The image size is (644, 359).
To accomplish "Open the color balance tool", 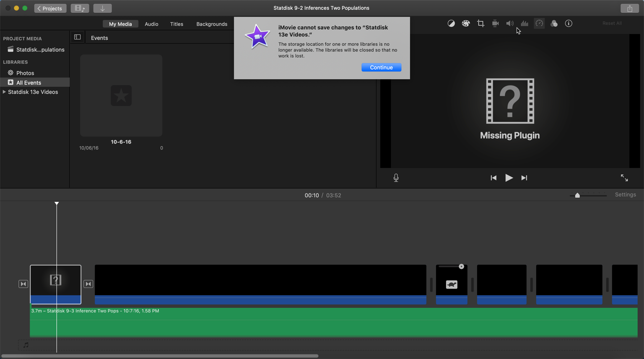I will coord(451,23).
